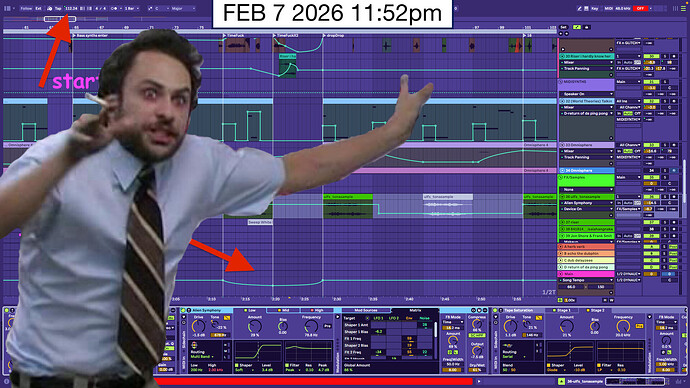Viewport: 690px width, 388px height.
Task: Switch to the High band tab
Action: click(x=316, y=310)
